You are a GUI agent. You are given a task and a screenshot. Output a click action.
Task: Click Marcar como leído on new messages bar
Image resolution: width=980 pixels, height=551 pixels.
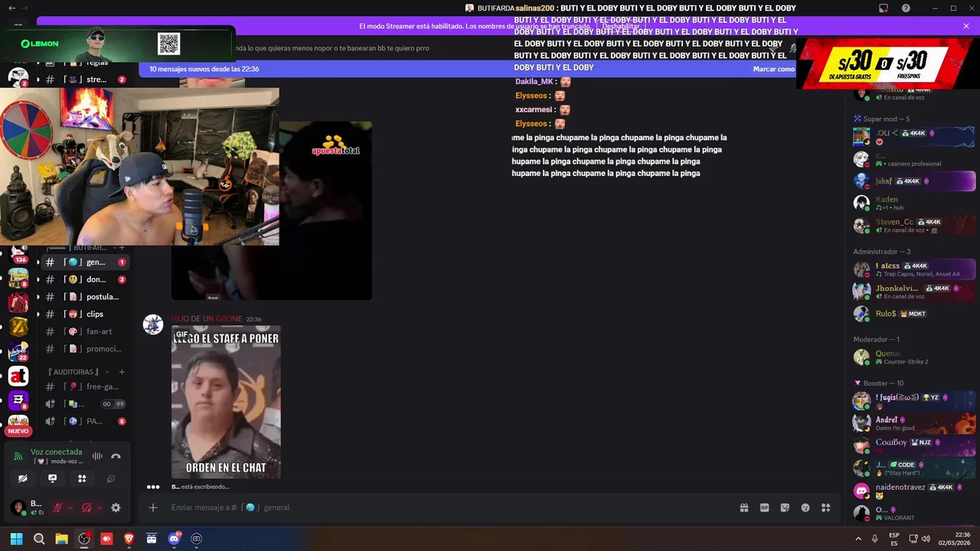[x=775, y=69]
